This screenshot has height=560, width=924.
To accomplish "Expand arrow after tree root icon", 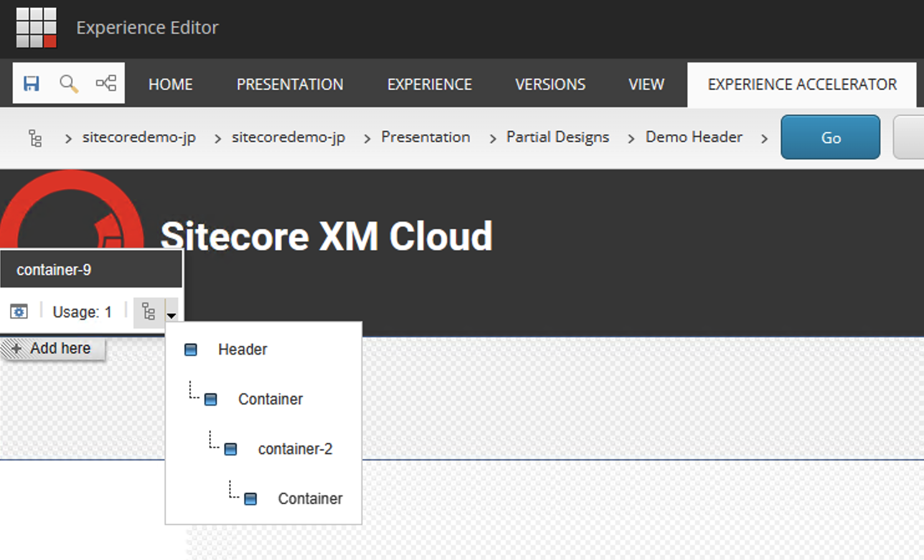I will [x=68, y=138].
